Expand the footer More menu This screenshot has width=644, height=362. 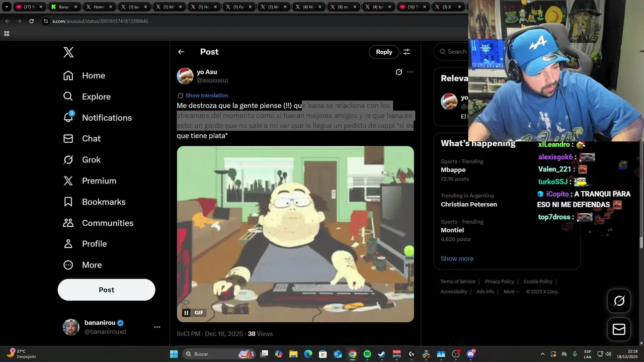tap(511, 292)
